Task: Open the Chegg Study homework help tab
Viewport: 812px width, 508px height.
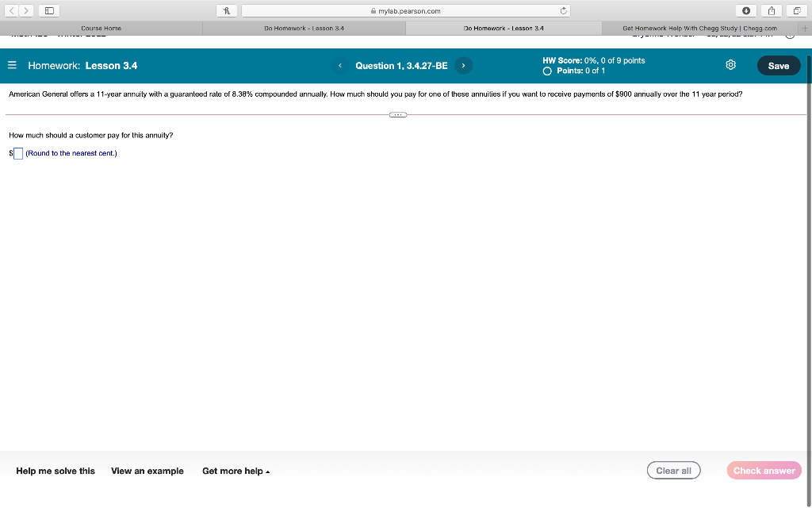Action: pos(701,26)
